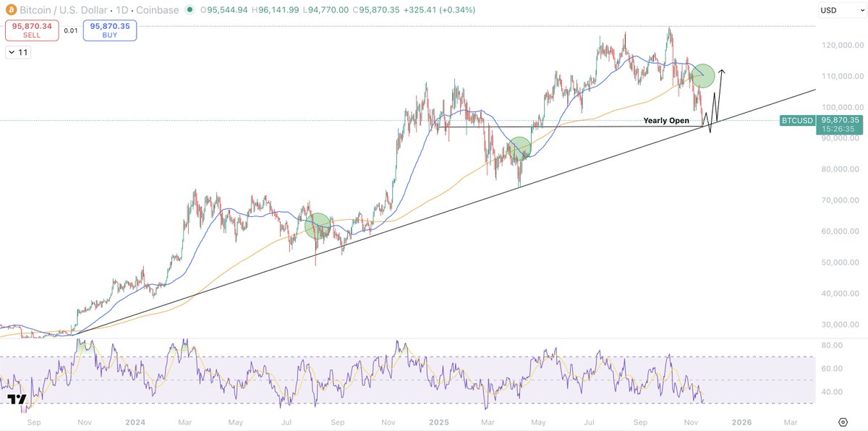Screen dimensions: 868x431
Task: Select the Yearly Open line label
Action: click(x=665, y=120)
